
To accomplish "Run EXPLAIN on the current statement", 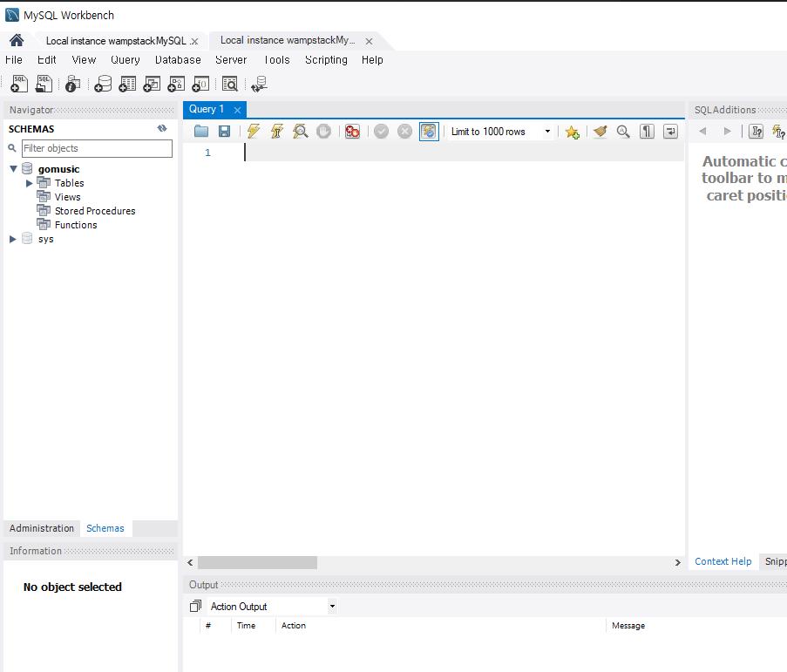I will [300, 132].
